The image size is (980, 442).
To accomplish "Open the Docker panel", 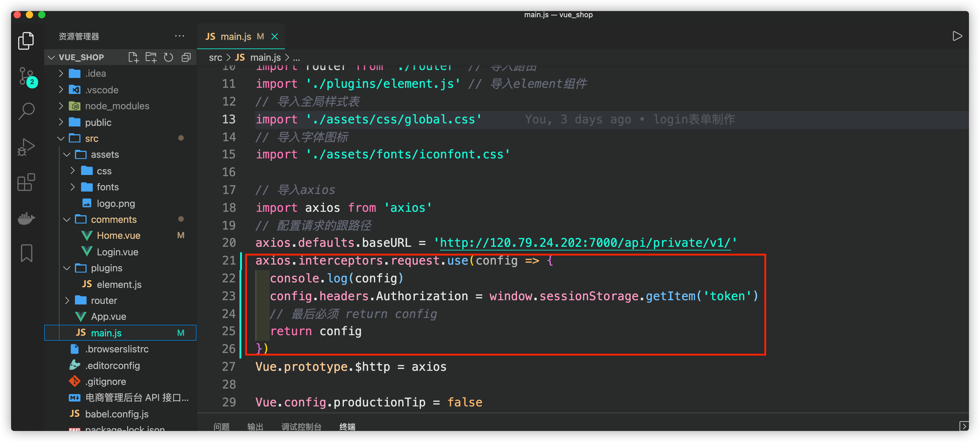I will pyautogui.click(x=26, y=218).
